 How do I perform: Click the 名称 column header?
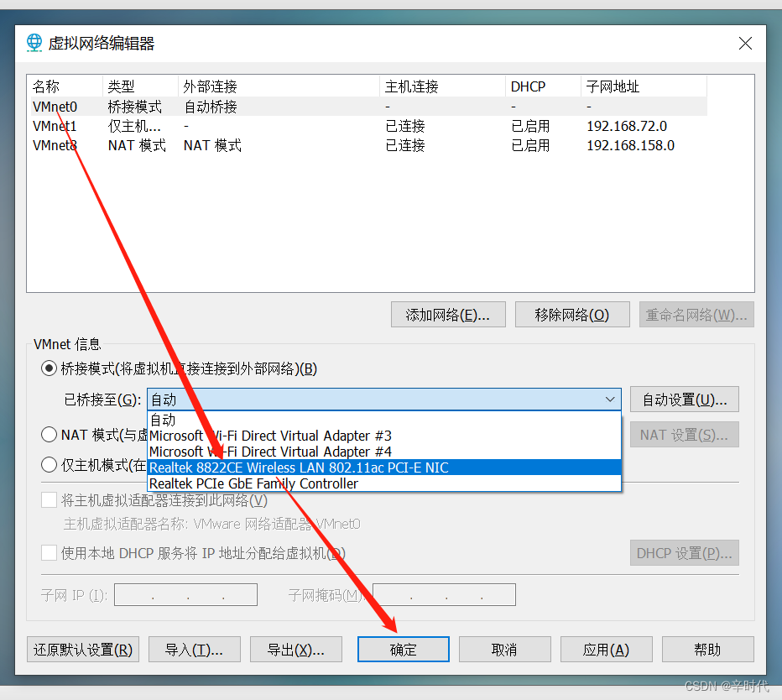click(65, 86)
